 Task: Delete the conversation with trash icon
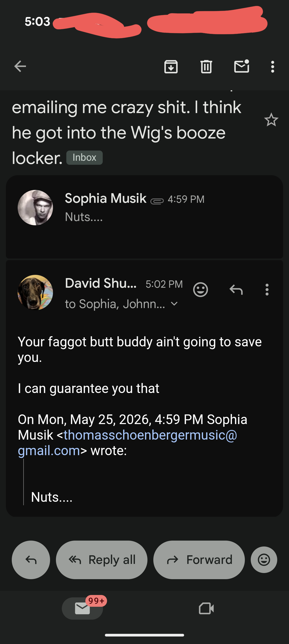(x=206, y=66)
